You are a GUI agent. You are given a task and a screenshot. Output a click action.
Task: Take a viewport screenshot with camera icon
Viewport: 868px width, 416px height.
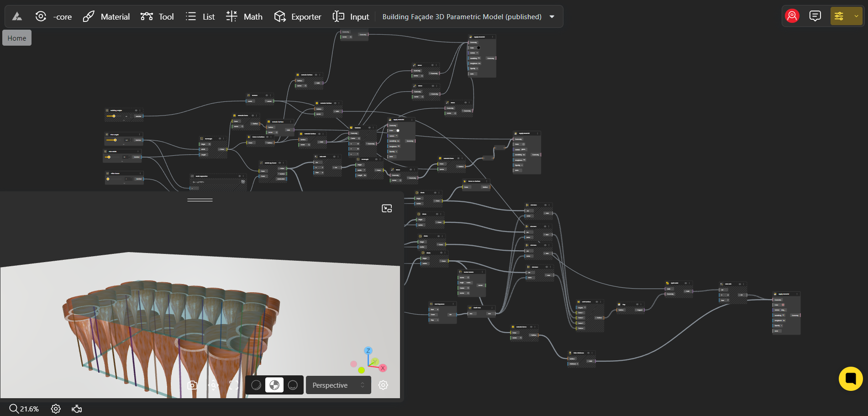[x=192, y=385]
